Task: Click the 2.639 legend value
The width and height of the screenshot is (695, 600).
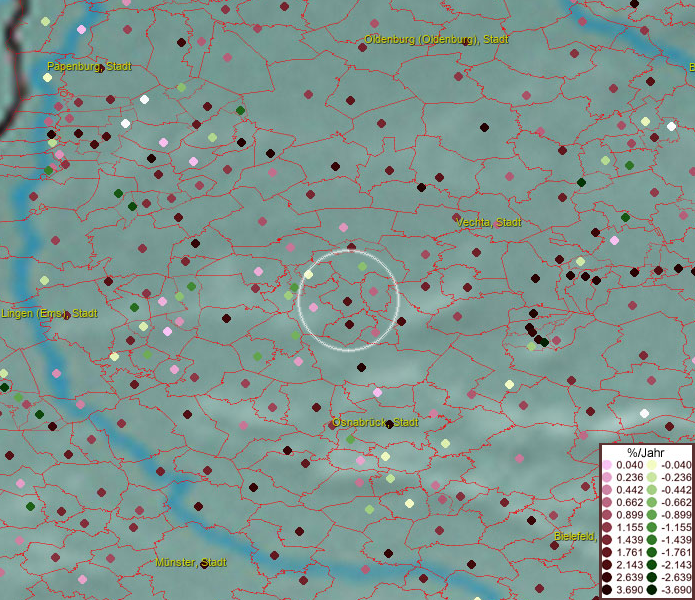Action: [x=629, y=577]
